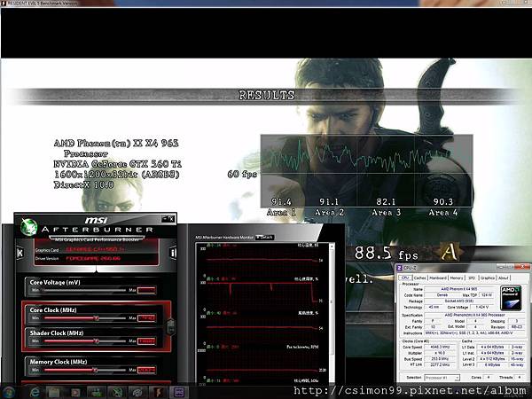532x399 pixels.
Task: Expand the Processor #1 selection dropdown
Action: 442,378
